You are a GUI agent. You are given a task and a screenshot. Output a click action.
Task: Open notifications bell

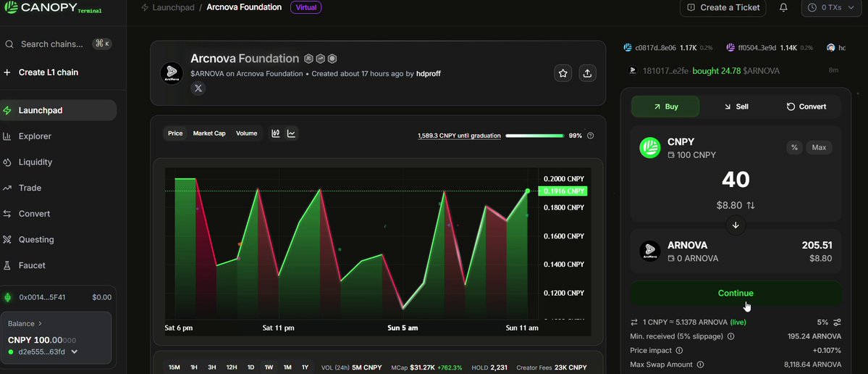click(x=783, y=8)
